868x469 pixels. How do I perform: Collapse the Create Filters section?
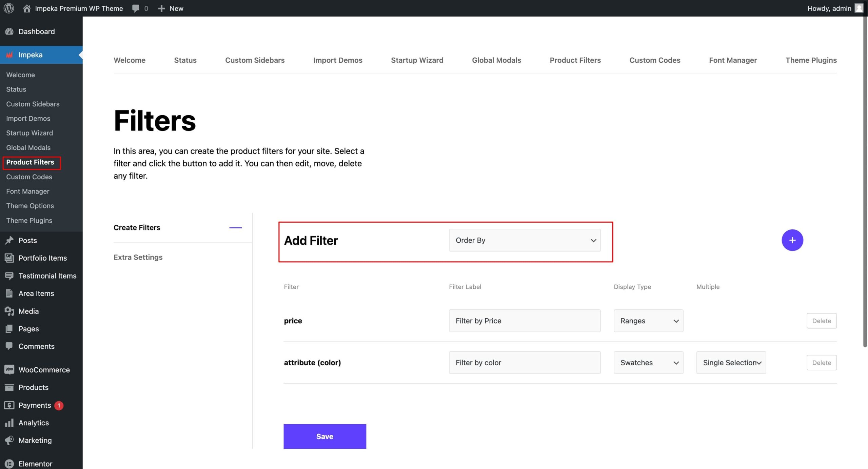[235, 228]
